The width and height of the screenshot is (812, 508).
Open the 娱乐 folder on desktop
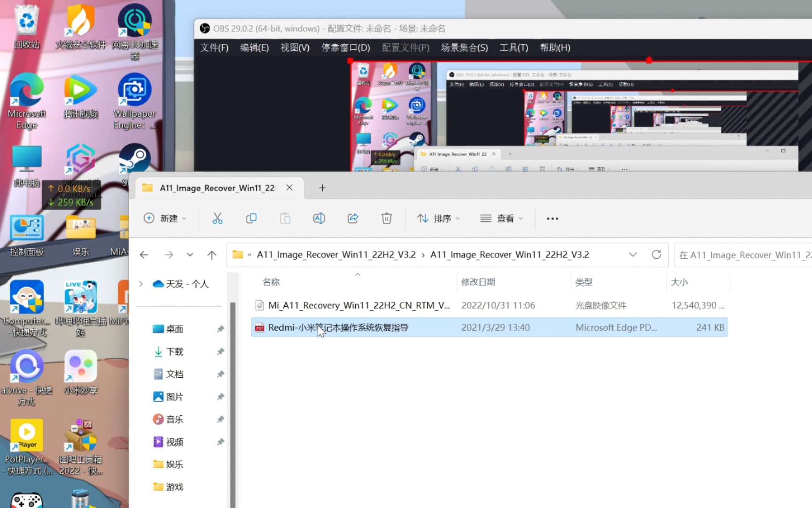(80, 236)
